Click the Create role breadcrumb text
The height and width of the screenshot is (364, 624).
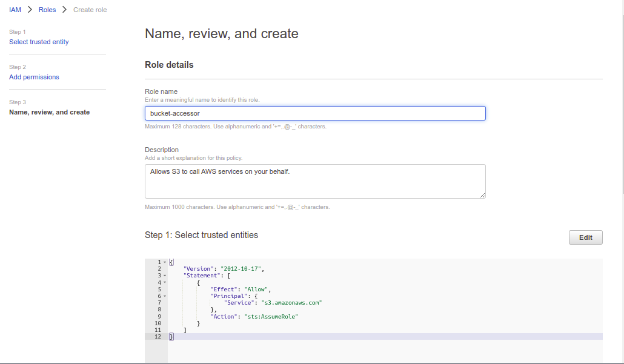click(x=90, y=10)
